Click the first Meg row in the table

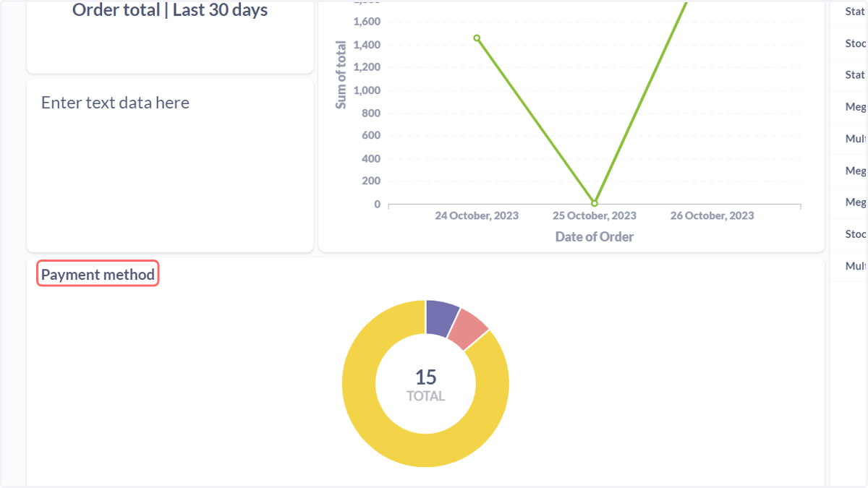pos(849,107)
